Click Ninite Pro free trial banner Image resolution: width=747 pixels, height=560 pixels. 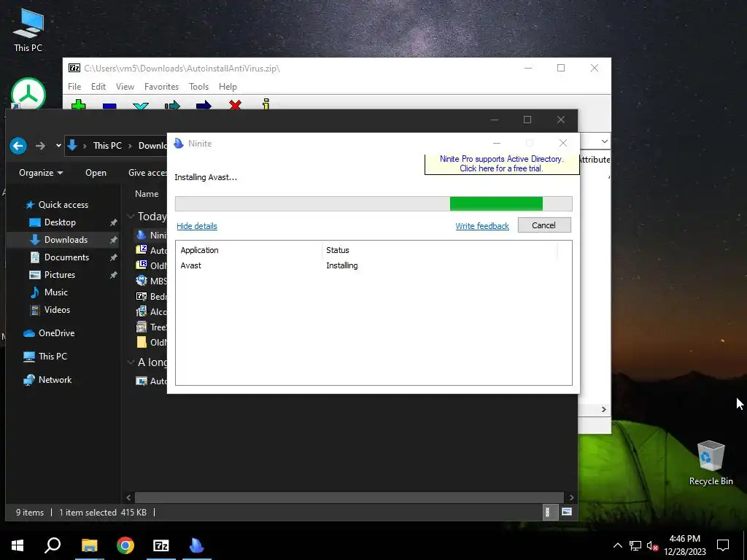502,164
